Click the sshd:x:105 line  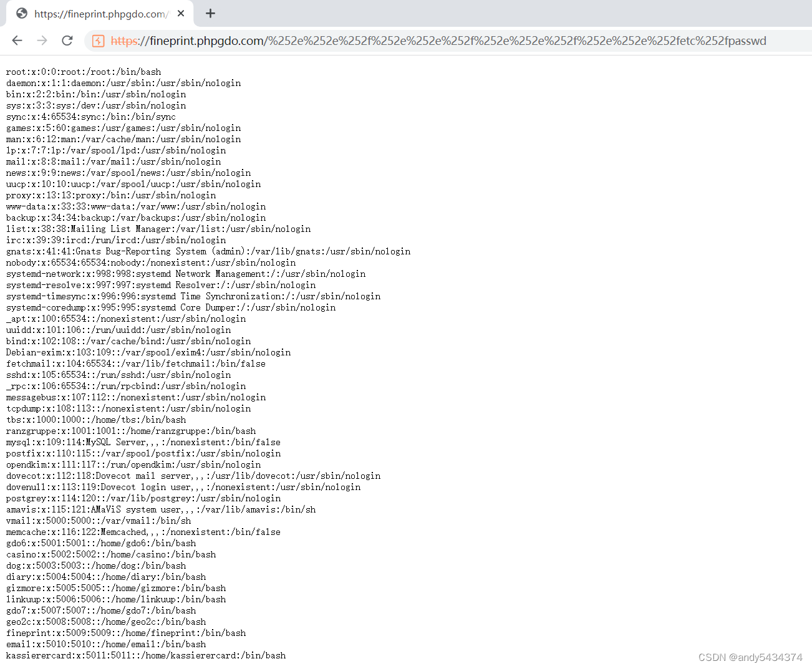(x=118, y=375)
